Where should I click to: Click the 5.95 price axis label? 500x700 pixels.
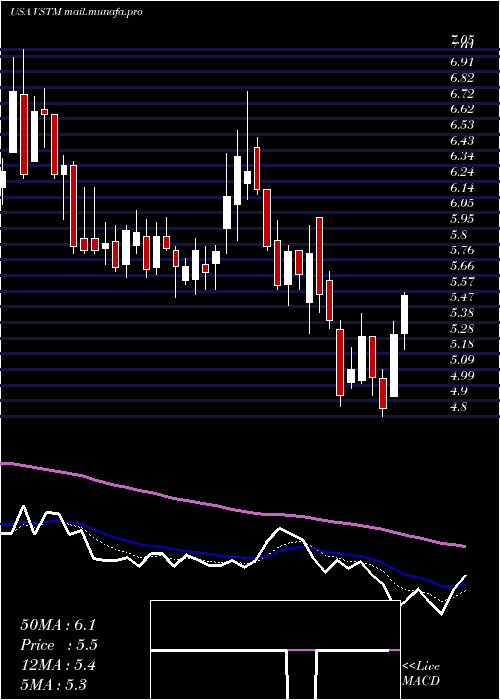462,219
